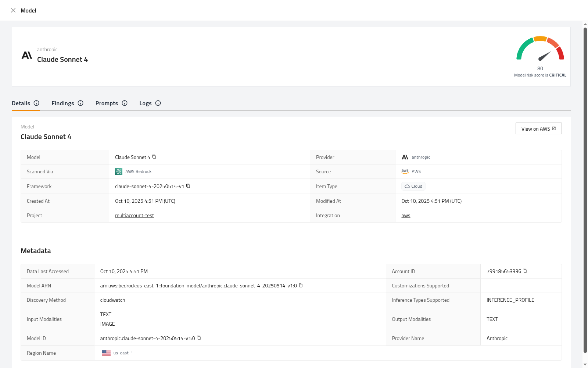Click the Anthropic logo beside Claude Sonnet 4 header
Image resolution: width=588 pixels, height=368 pixels.
27,55
